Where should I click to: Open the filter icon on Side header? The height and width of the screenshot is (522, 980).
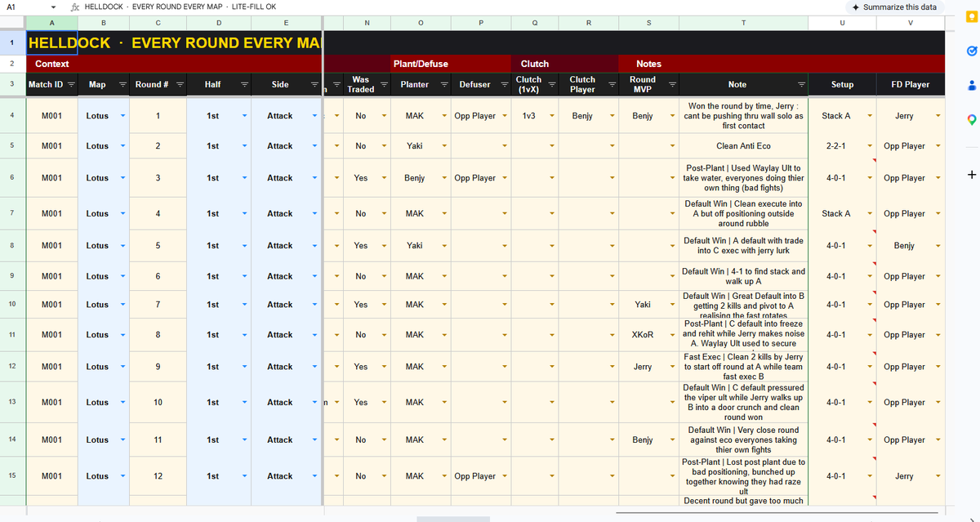[x=314, y=84]
